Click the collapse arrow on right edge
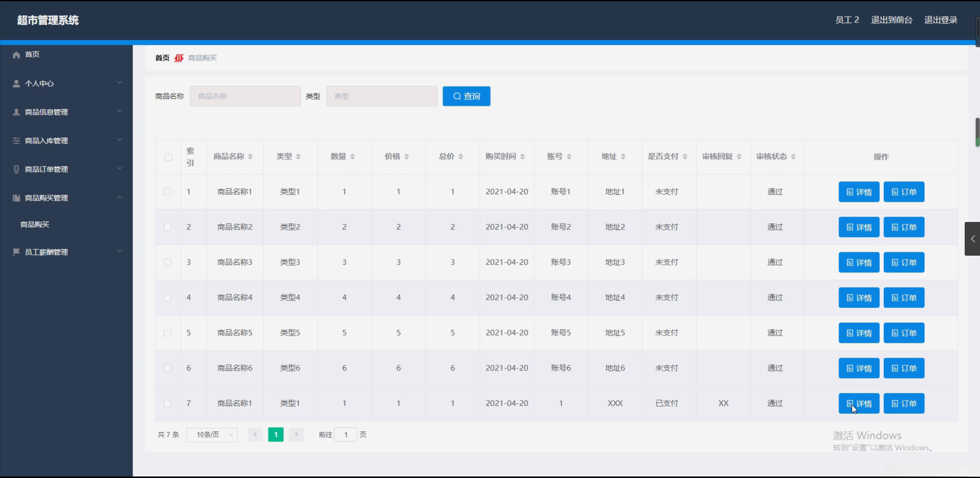The image size is (980, 478). click(972, 239)
